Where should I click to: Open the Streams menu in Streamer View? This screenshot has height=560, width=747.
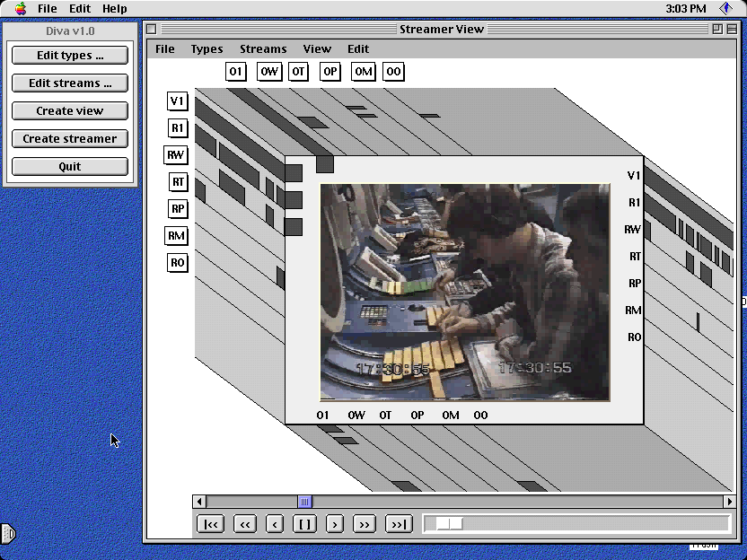[263, 48]
